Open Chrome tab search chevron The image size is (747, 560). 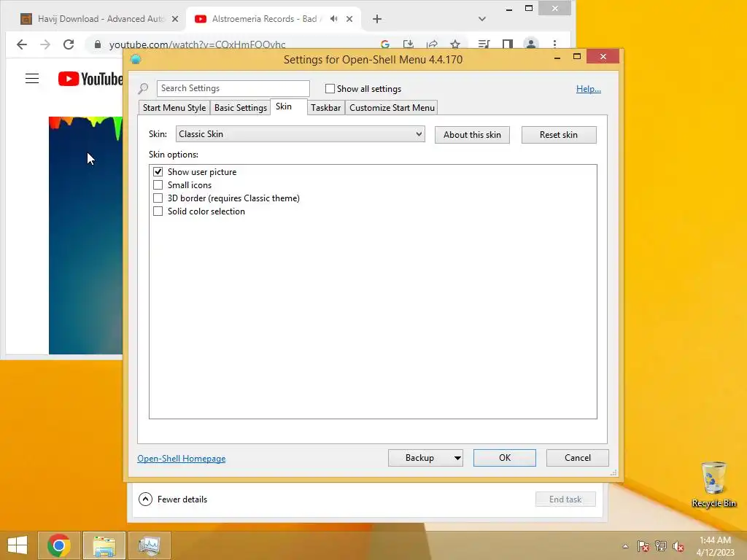coord(481,19)
